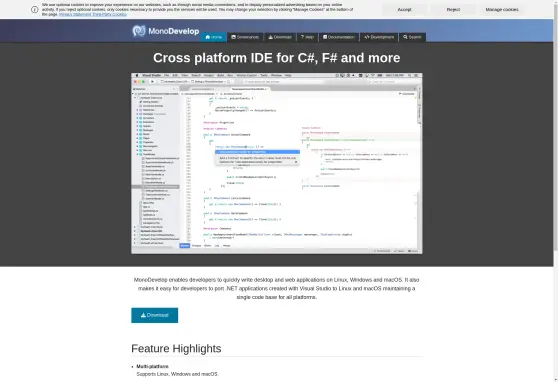Screen dimensions: 558x382
Task: Open the Screenshots navigation item
Action: (245, 37)
